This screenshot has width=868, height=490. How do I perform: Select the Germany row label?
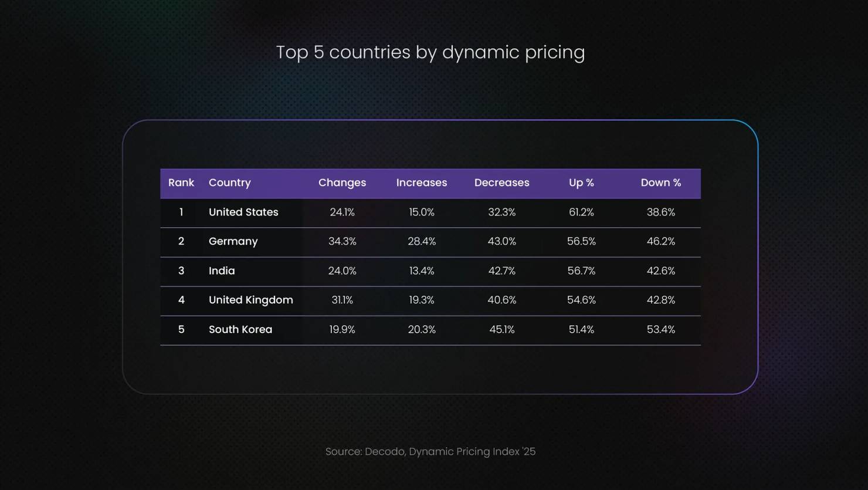(233, 241)
